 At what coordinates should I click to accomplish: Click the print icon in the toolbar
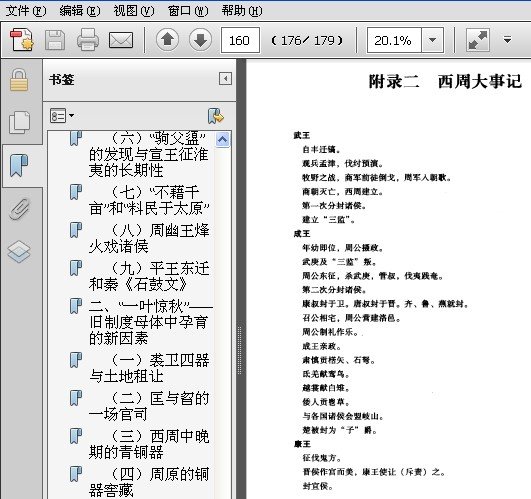click(88, 40)
